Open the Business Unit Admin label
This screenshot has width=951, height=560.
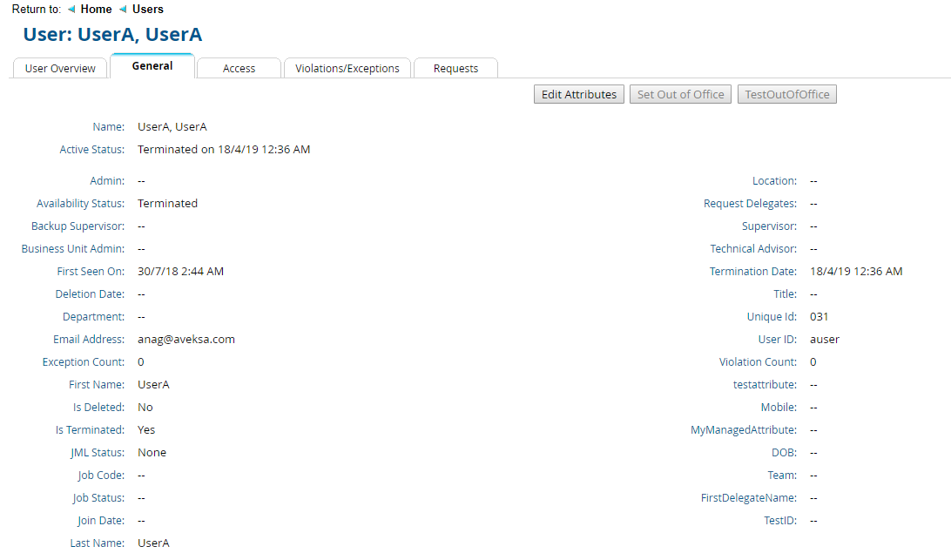72,248
